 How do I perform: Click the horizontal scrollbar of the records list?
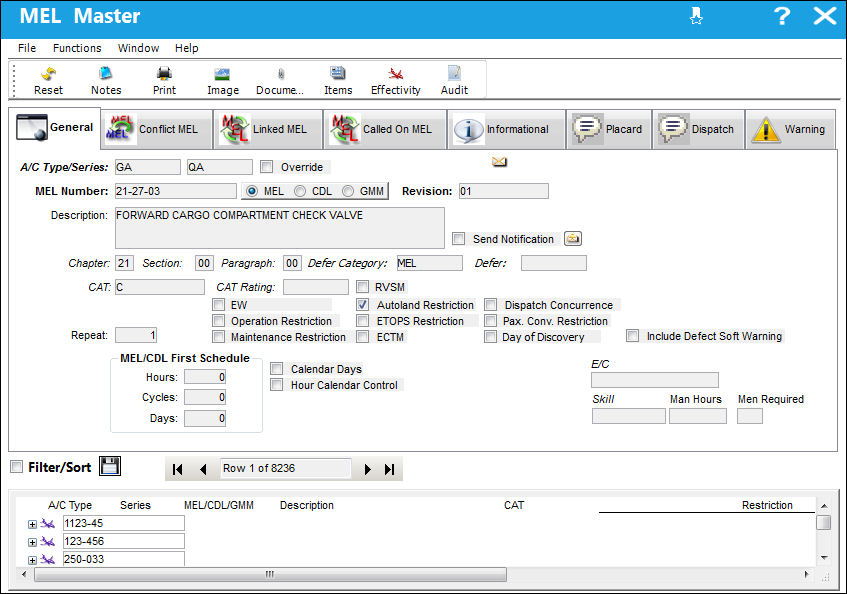[270, 575]
